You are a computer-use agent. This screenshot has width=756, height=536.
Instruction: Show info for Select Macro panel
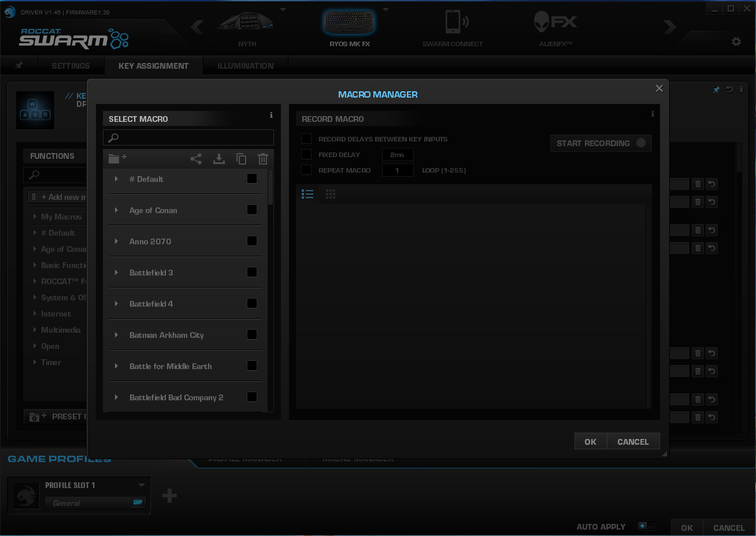coord(271,115)
